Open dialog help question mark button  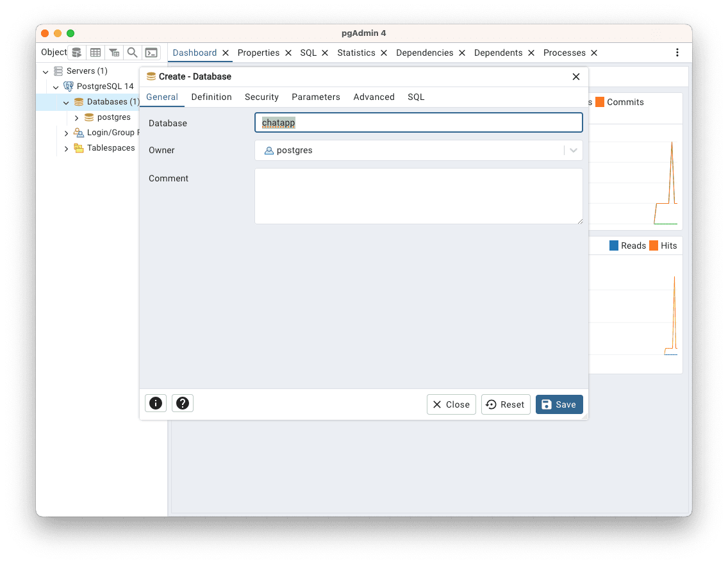[183, 403]
